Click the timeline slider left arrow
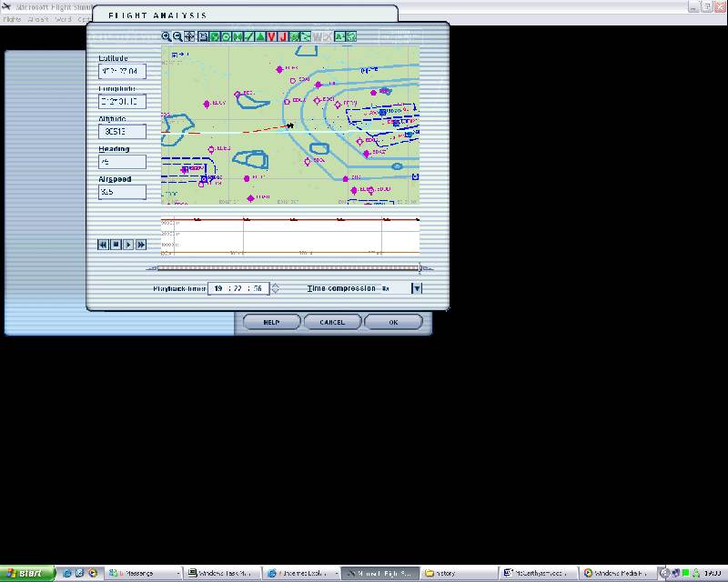This screenshot has height=582, width=728. [151, 268]
